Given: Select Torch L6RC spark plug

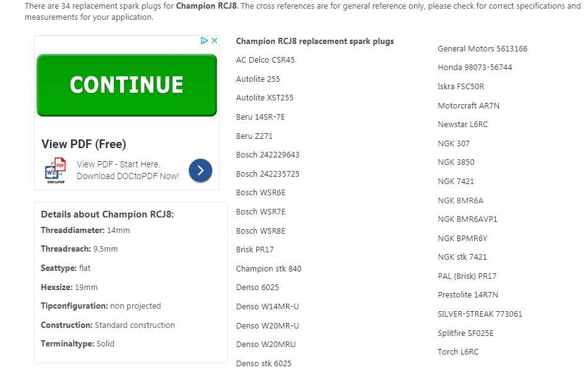Looking at the screenshot, I should [x=458, y=352].
